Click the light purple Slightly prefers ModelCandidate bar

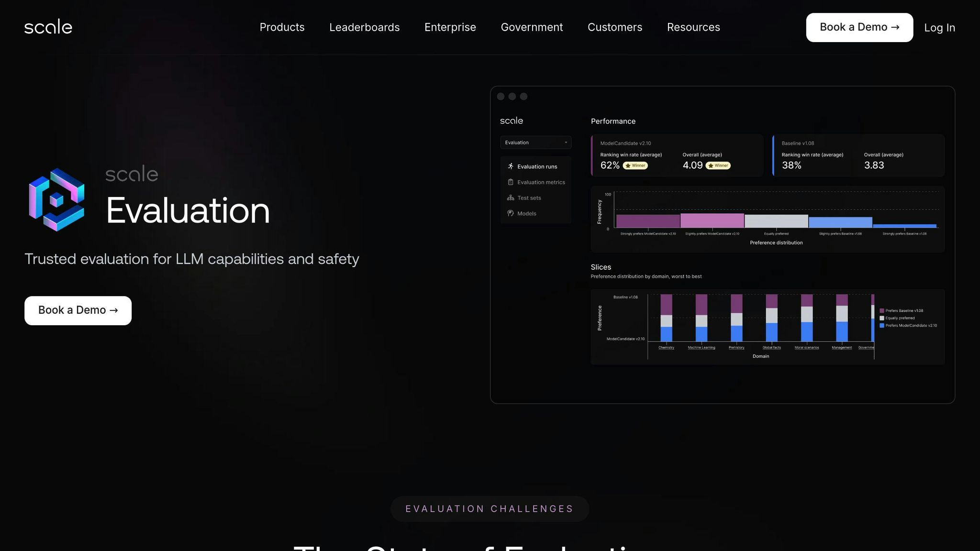[712, 220]
